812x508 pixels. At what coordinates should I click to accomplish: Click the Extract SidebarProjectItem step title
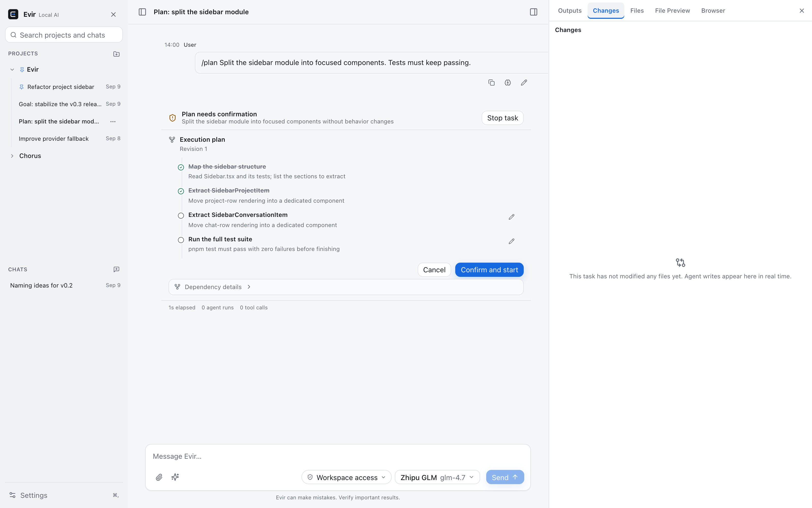(229, 190)
